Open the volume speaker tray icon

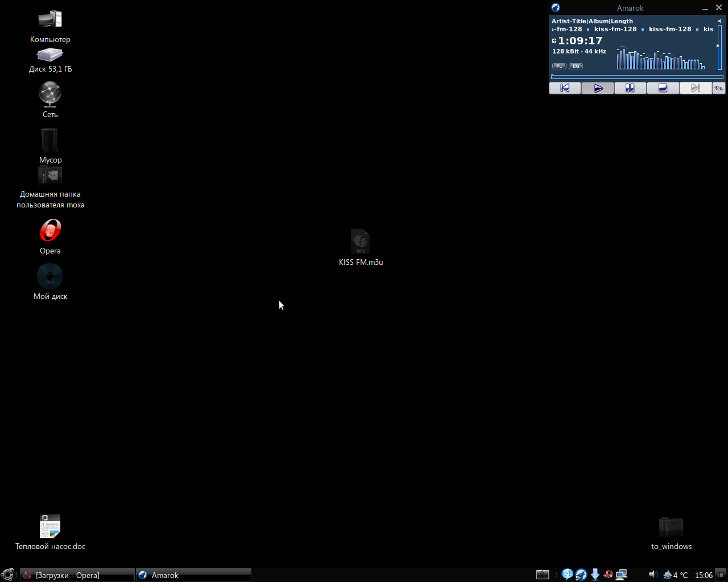[653, 575]
